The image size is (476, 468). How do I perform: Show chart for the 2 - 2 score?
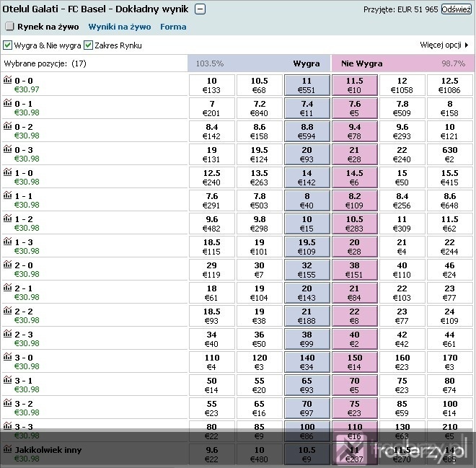[8, 311]
